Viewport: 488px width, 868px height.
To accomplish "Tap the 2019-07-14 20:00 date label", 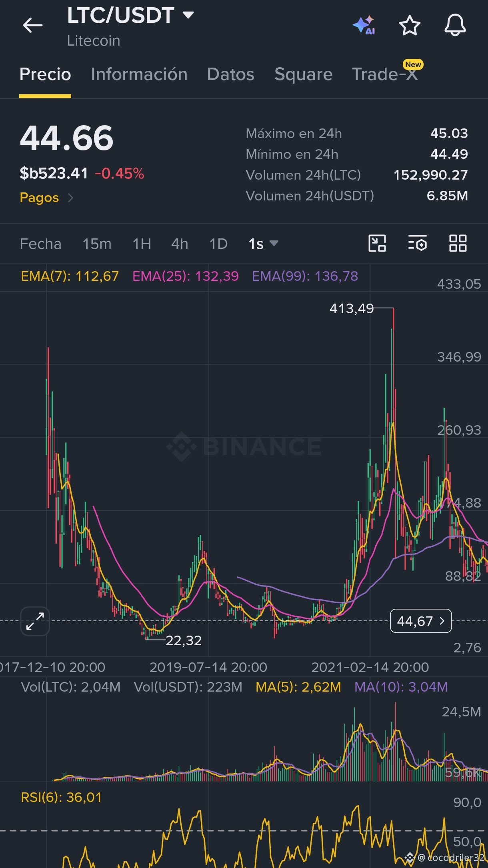I will tap(208, 667).
